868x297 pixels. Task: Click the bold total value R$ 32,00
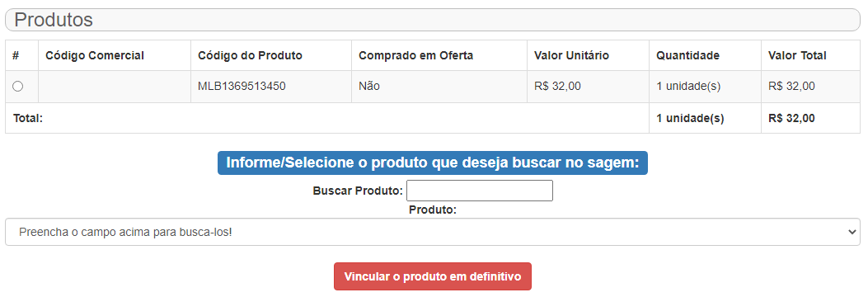(791, 118)
